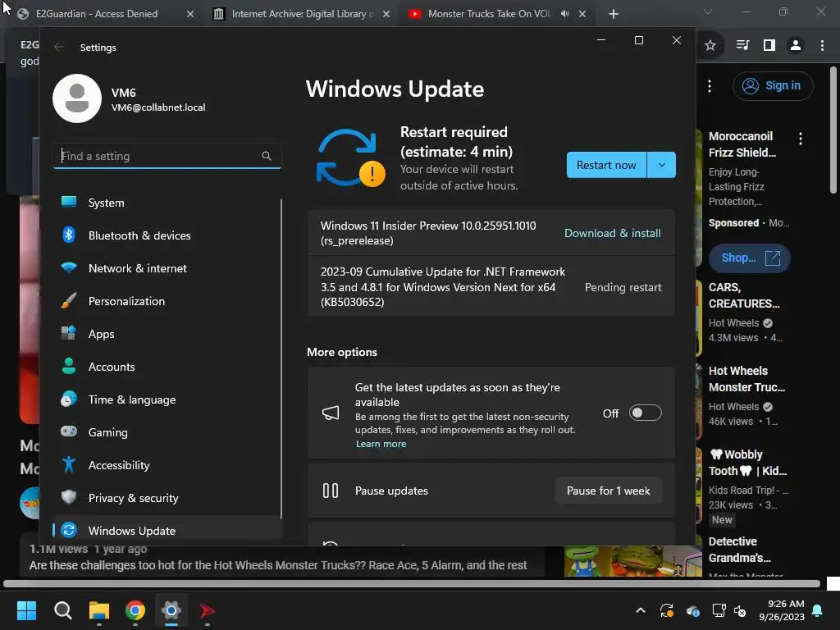Click the search magnifier in Find a setting
The image size is (840, 630).
pos(267,156)
